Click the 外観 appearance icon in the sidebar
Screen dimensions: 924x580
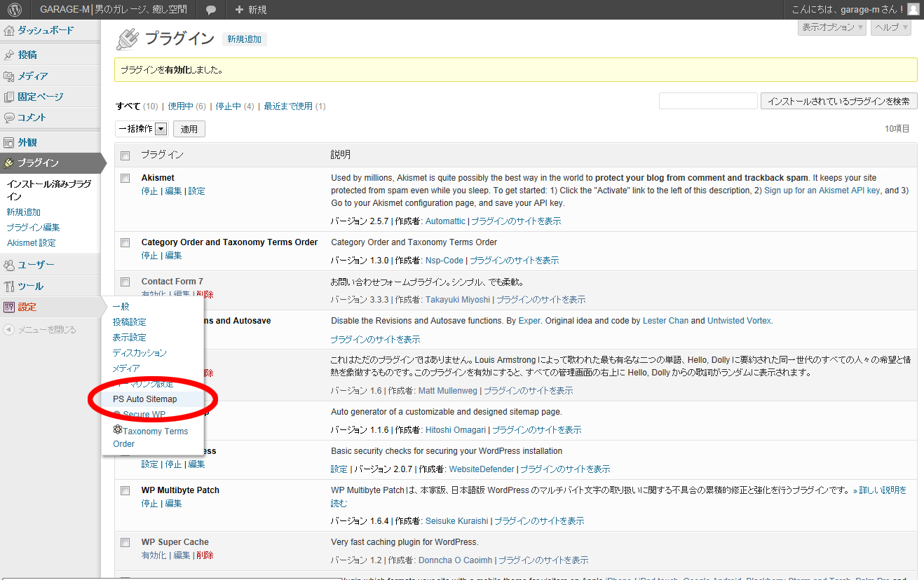[x=9, y=142]
